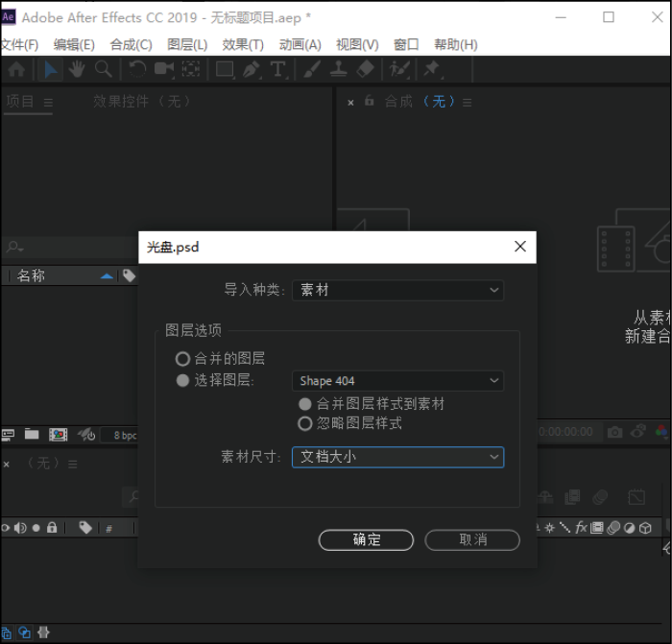Open the 导入种类 dropdown showing 素材
Screen dimensions: 672x644
[x=397, y=290]
